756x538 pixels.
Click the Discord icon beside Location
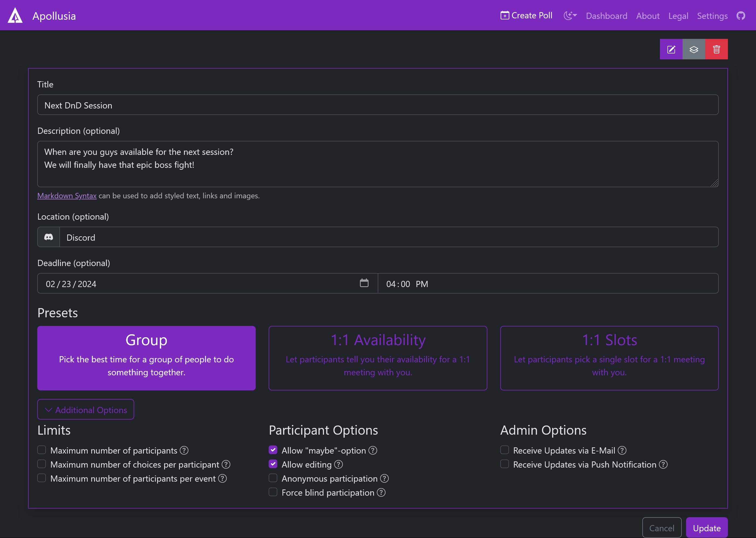pyautogui.click(x=49, y=237)
